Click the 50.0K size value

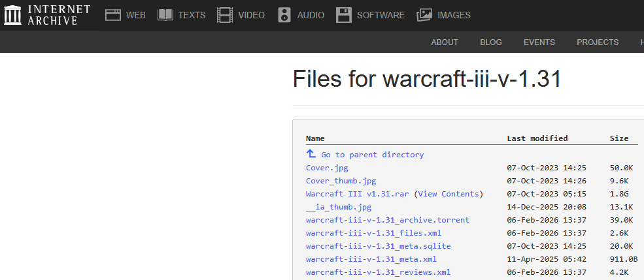tap(621, 168)
